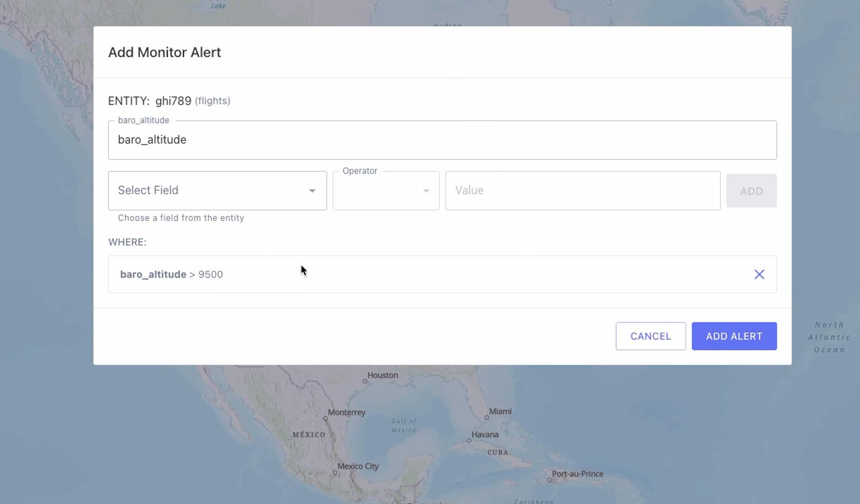Click the baro_altitude > 9500 condition text
860x504 pixels.
click(x=172, y=274)
